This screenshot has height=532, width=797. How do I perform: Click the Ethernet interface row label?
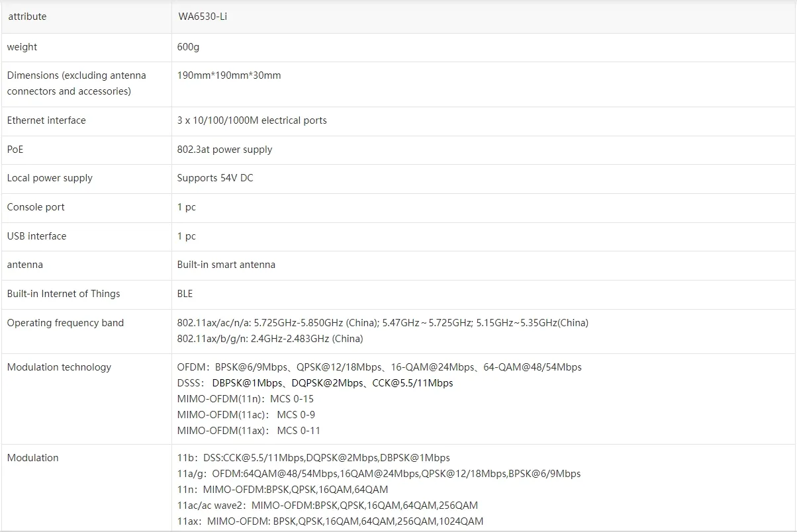click(x=46, y=120)
